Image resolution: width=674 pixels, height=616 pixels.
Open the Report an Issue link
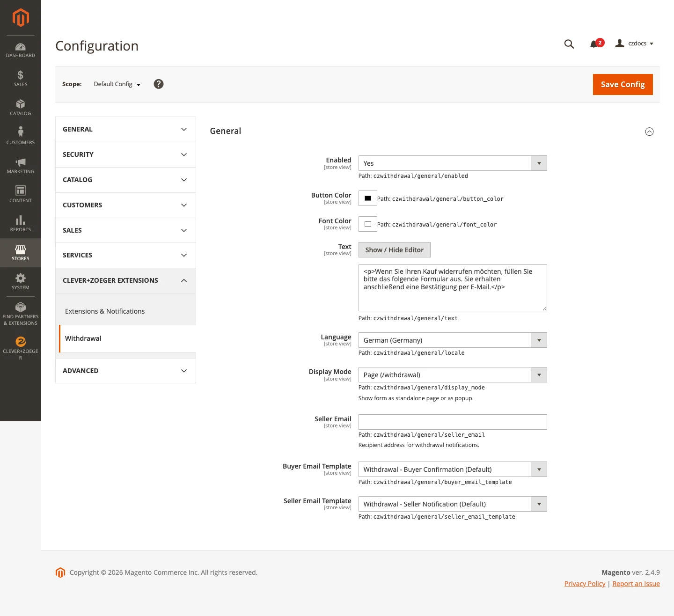tap(636, 584)
